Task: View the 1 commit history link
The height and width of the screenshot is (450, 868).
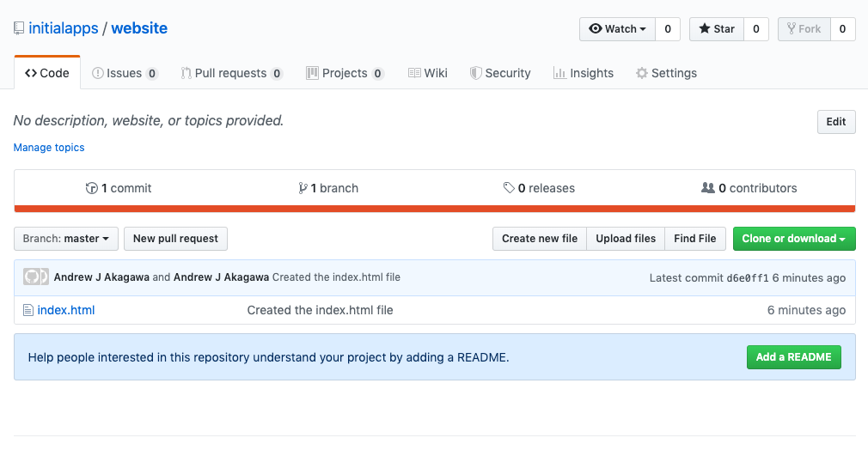Action: [x=119, y=188]
